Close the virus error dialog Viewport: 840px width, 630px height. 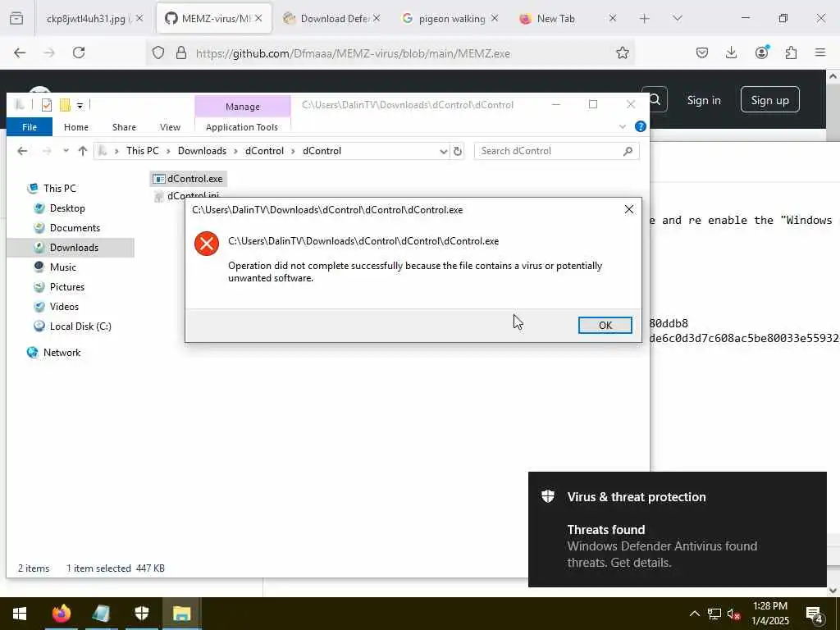pos(629,209)
